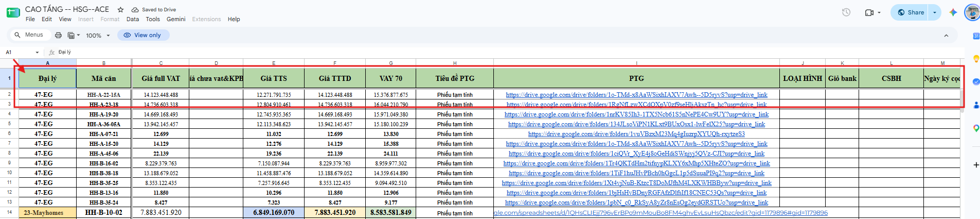Star the CAO TẦNG document

pos(120,9)
